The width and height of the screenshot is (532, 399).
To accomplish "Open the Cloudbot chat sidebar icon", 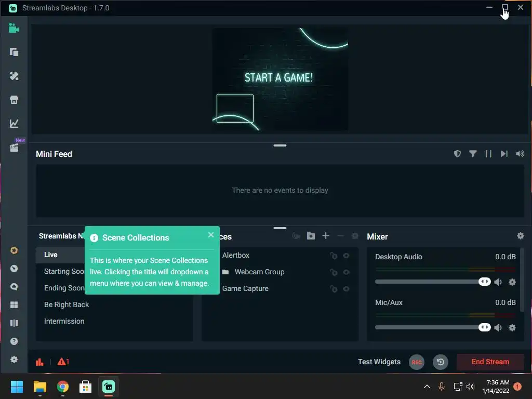I will click(x=14, y=287).
